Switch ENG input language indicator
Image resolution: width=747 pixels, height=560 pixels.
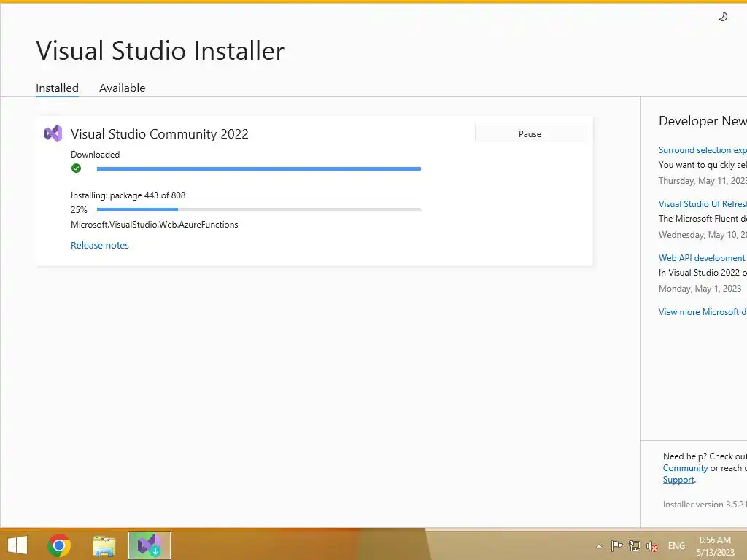[x=676, y=546]
